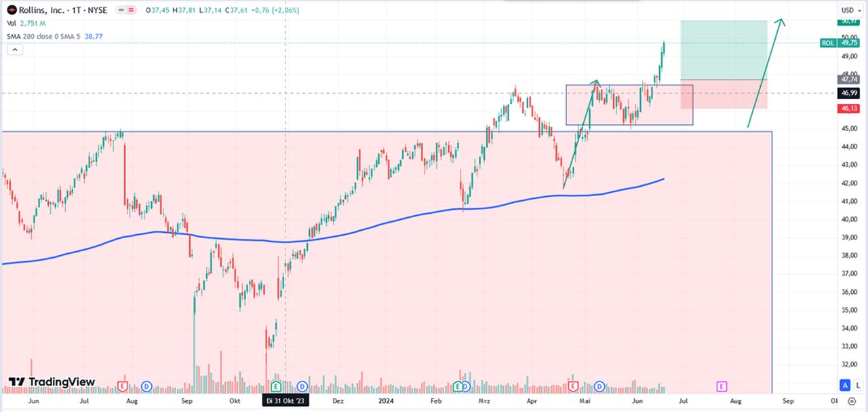The height and width of the screenshot is (412, 868).
Task: Click the 32,00 price axis value
Action: 849,364
